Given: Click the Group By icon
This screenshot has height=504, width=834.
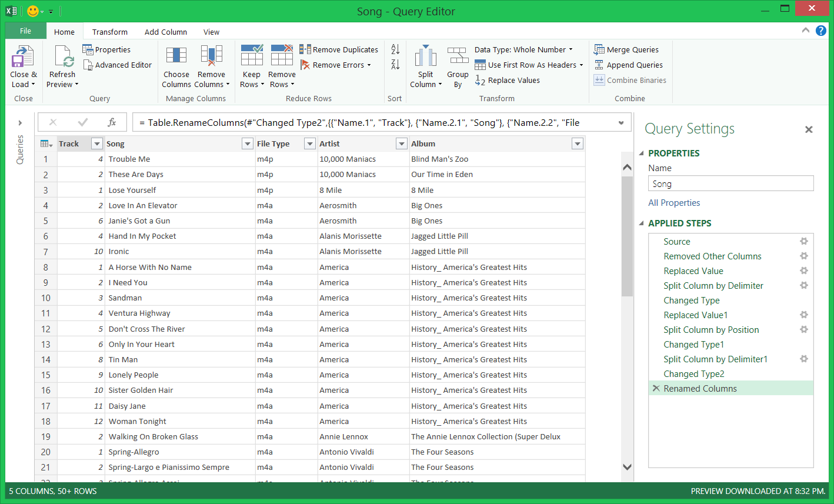Looking at the screenshot, I should 458,56.
